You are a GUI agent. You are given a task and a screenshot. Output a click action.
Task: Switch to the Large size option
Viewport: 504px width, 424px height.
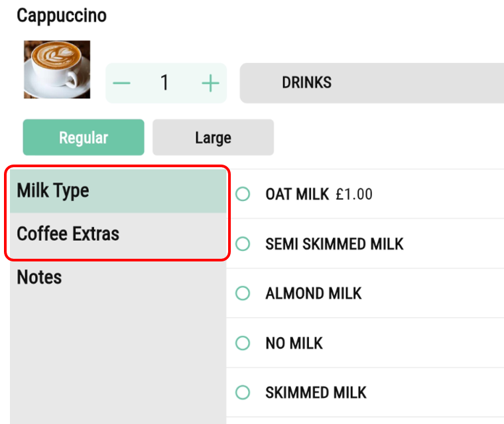[x=213, y=137]
